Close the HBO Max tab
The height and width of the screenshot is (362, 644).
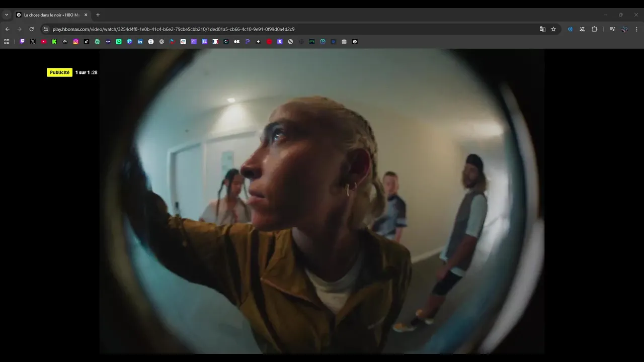(86, 15)
